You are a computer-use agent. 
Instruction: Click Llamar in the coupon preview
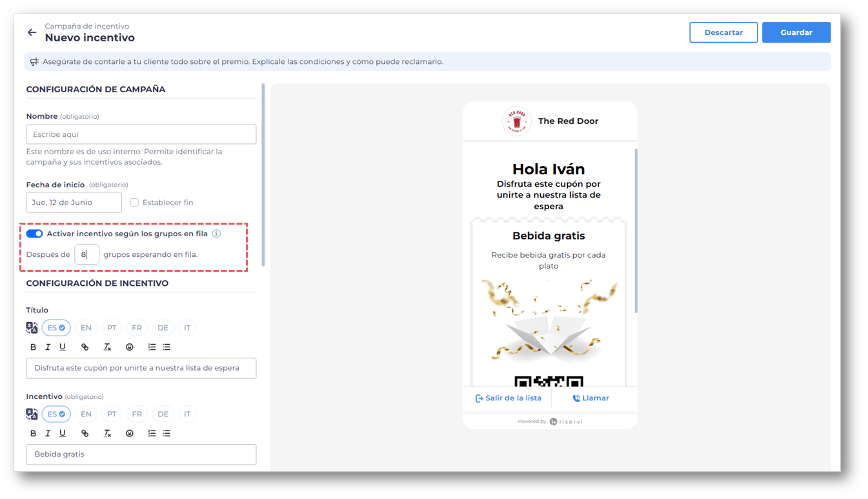click(590, 398)
